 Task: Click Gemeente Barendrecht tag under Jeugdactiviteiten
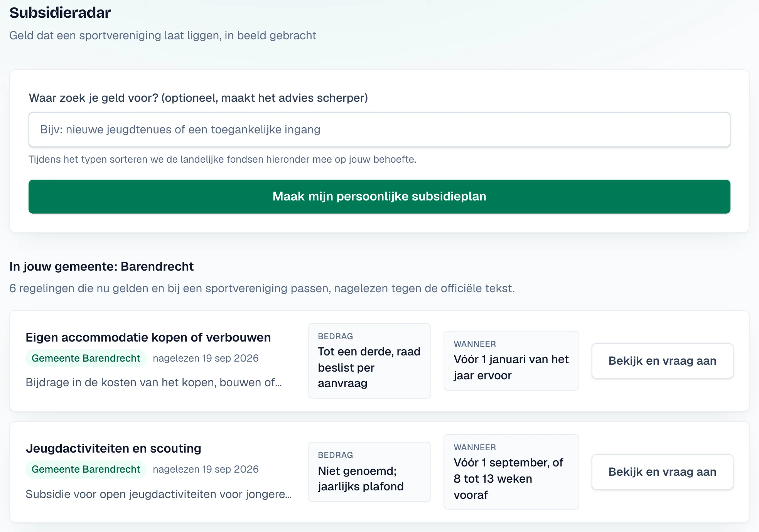tap(86, 469)
